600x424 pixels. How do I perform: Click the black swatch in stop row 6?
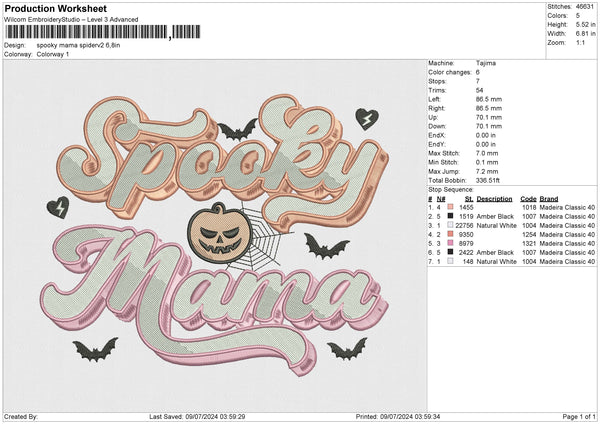[x=450, y=252]
